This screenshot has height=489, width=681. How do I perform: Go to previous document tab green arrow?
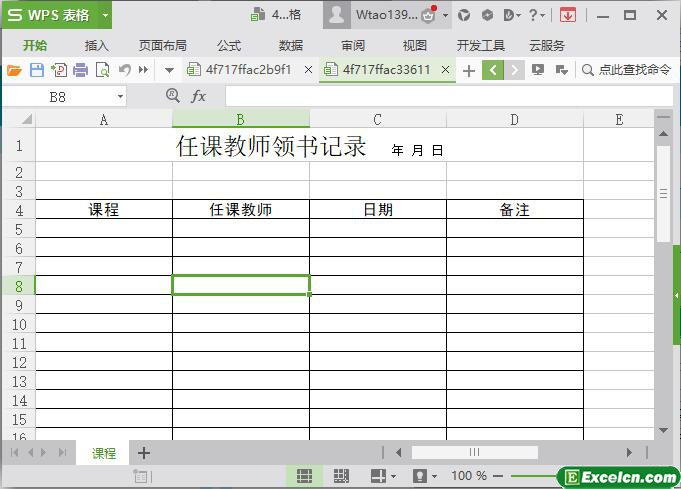pos(493,70)
